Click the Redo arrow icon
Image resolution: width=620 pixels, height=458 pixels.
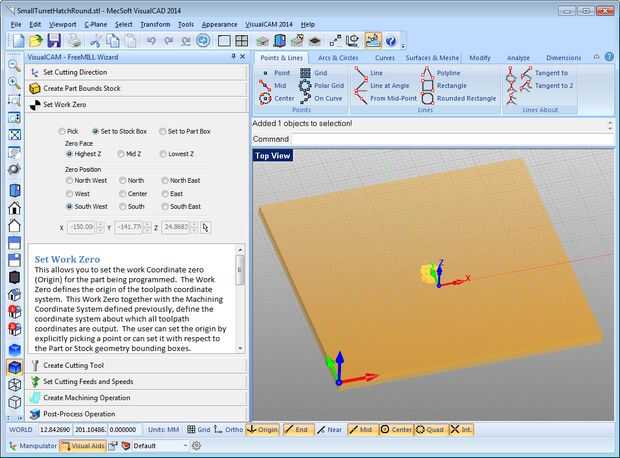(168, 41)
